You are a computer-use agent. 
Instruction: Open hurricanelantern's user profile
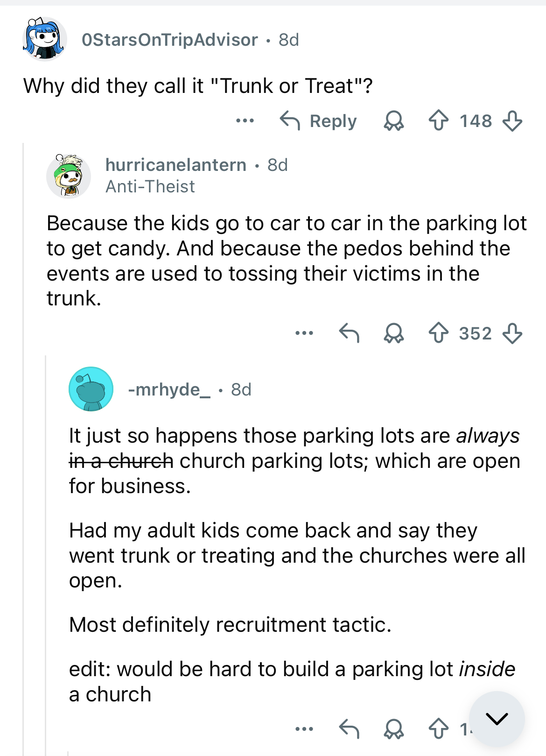(176, 165)
